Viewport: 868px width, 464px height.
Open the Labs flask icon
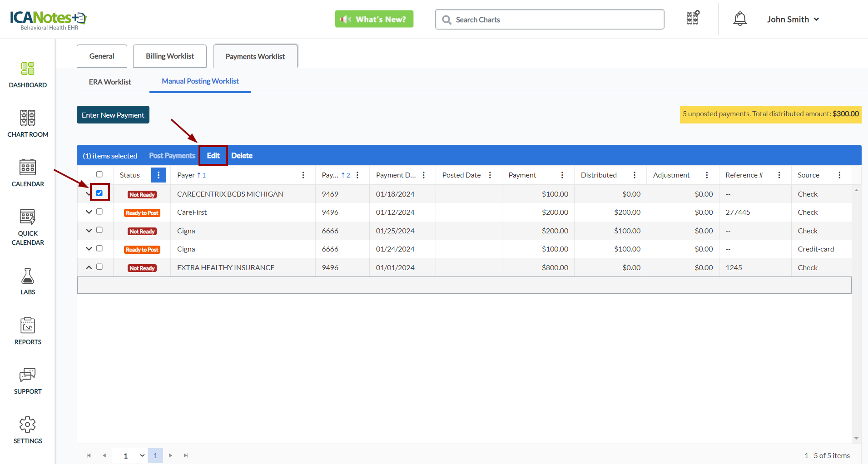click(x=28, y=276)
